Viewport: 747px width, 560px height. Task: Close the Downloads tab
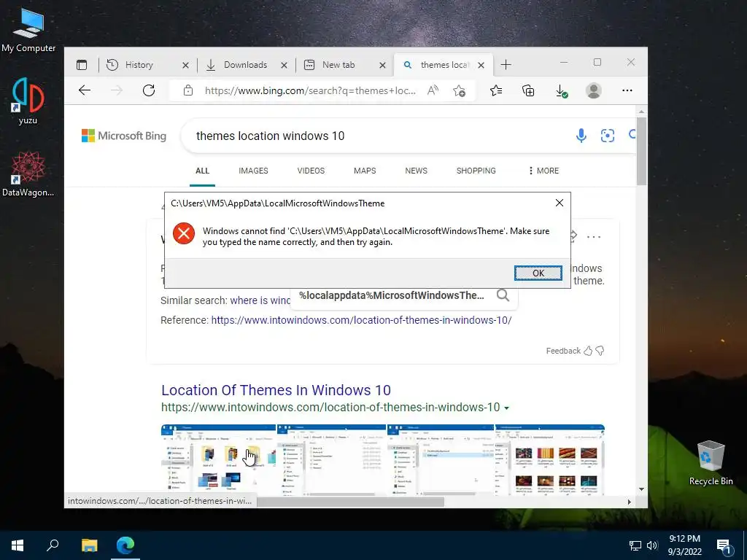pos(284,65)
